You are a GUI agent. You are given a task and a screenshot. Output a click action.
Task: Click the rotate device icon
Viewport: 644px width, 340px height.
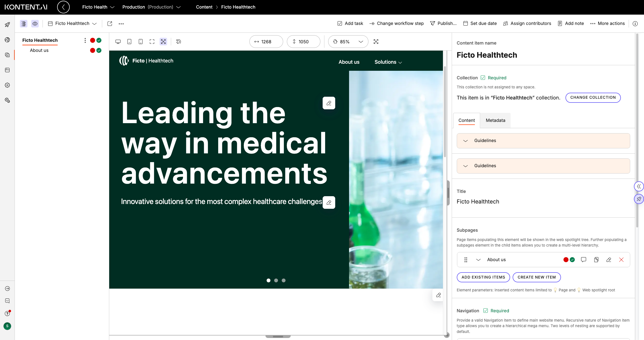[x=179, y=42]
